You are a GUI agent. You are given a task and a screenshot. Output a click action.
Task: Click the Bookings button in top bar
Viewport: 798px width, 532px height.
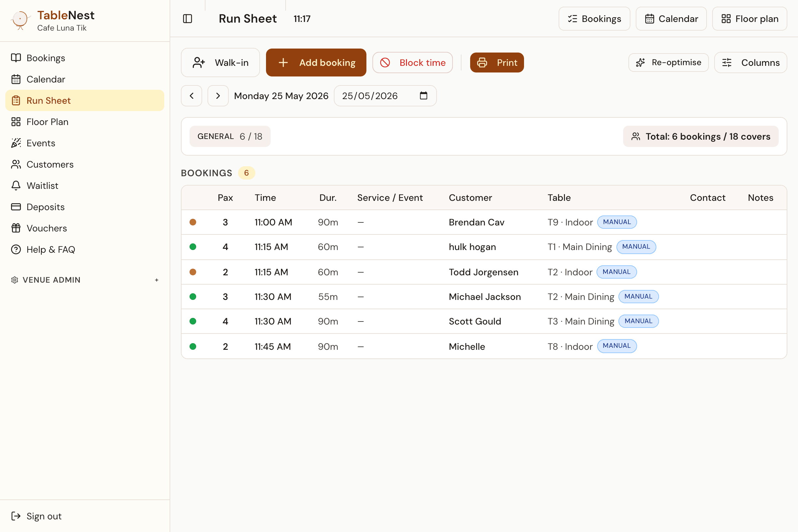[x=595, y=19]
